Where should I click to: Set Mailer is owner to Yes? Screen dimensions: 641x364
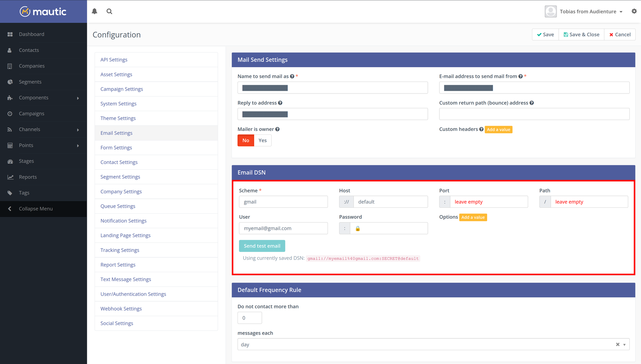(x=262, y=141)
